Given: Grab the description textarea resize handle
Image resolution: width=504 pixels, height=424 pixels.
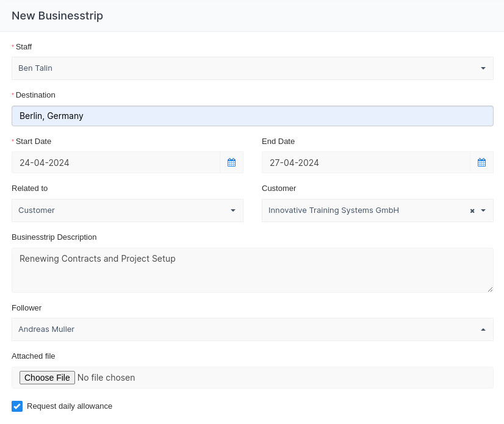Looking at the screenshot, I should pyautogui.click(x=489, y=289).
